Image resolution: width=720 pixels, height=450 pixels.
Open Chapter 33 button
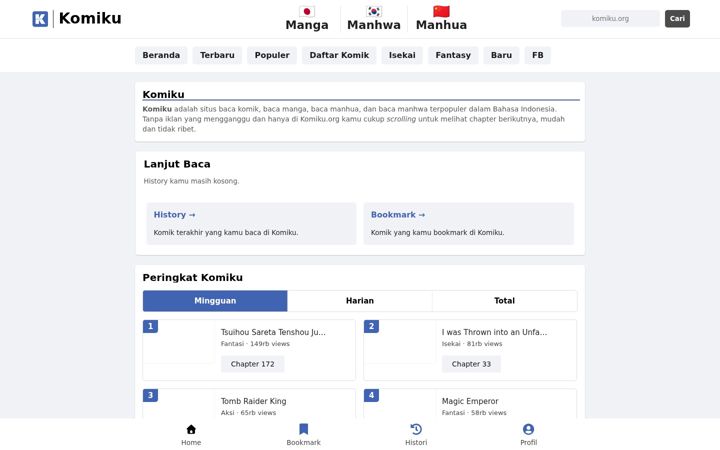tap(471, 364)
